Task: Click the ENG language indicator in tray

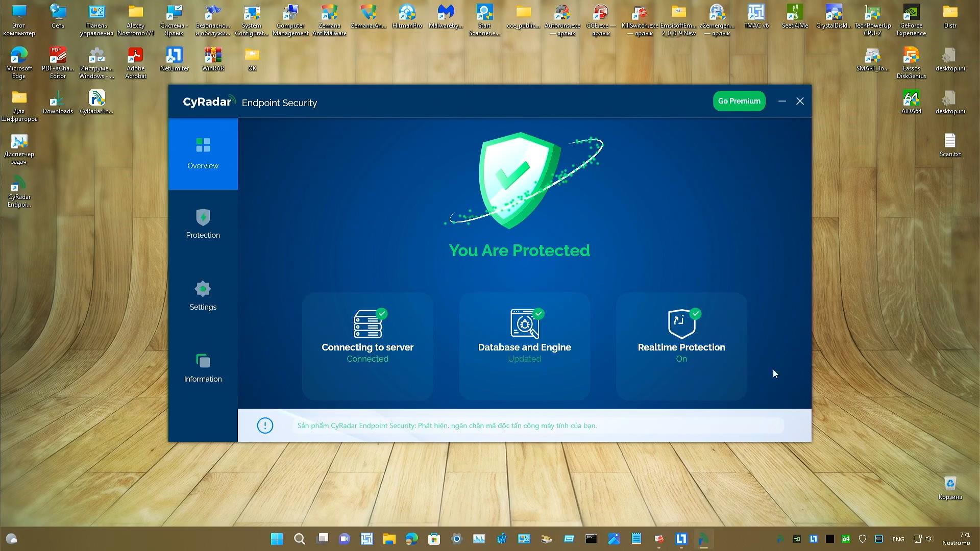Action: coord(898,539)
